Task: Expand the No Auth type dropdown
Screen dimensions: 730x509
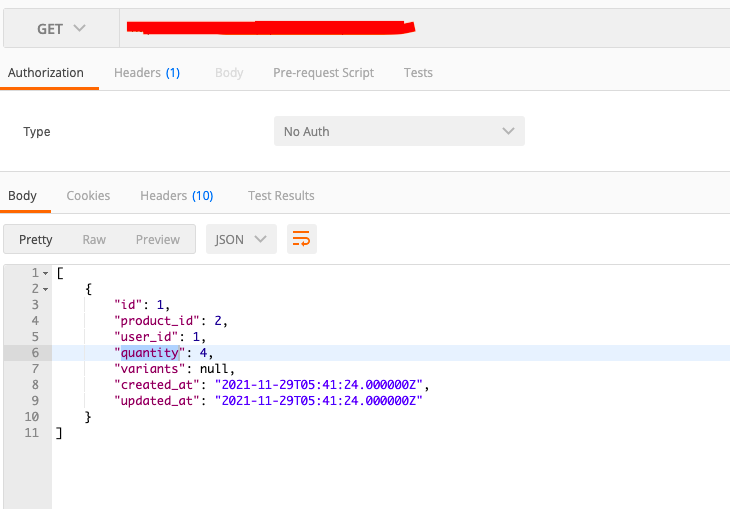Action: (x=399, y=131)
